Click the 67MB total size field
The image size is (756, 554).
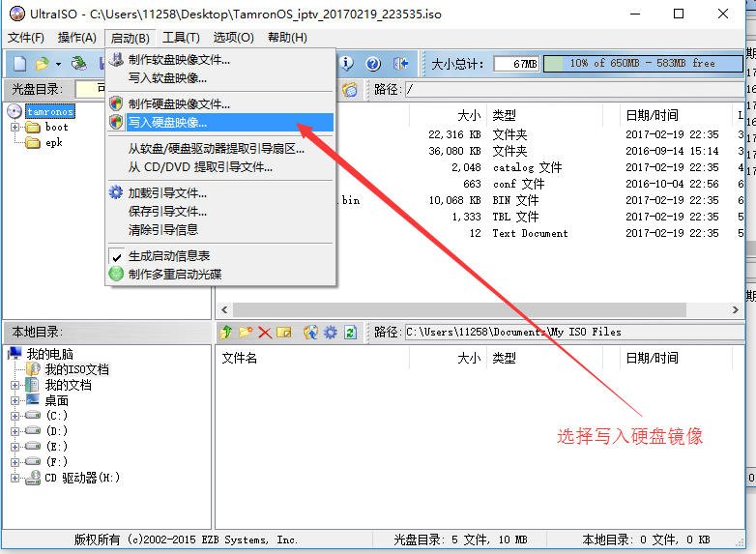[x=516, y=64]
